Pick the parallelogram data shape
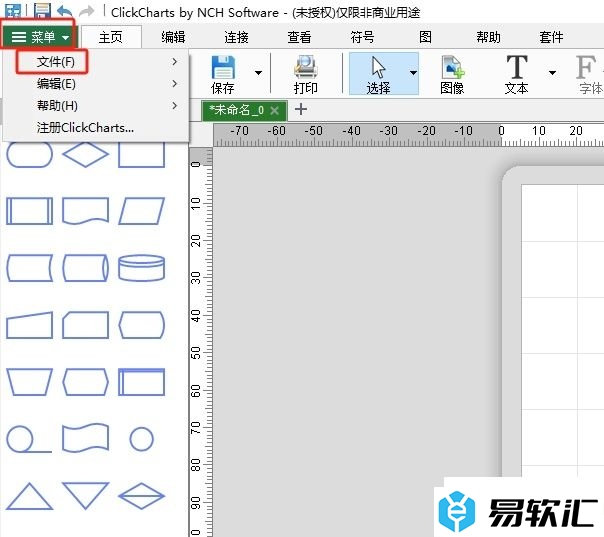Image resolution: width=604 pixels, height=537 pixels. click(x=141, y=211)
